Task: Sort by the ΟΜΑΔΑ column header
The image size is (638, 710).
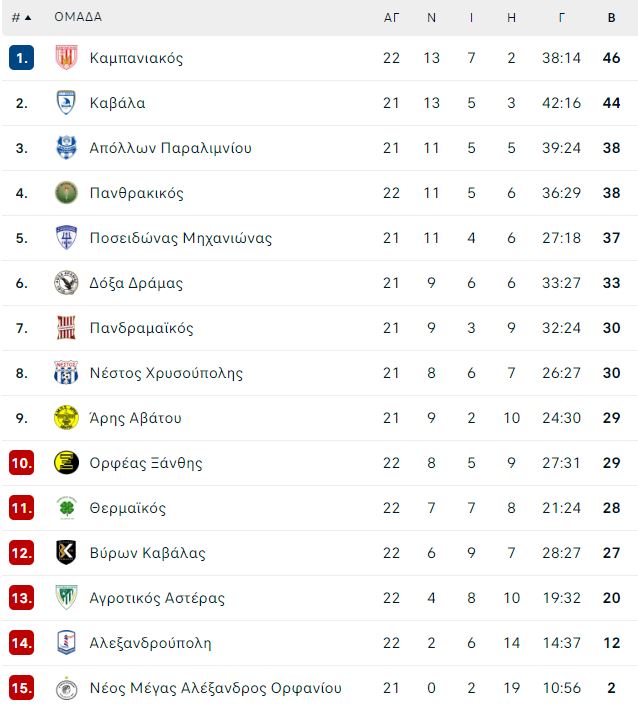Action: click(78, 17)
